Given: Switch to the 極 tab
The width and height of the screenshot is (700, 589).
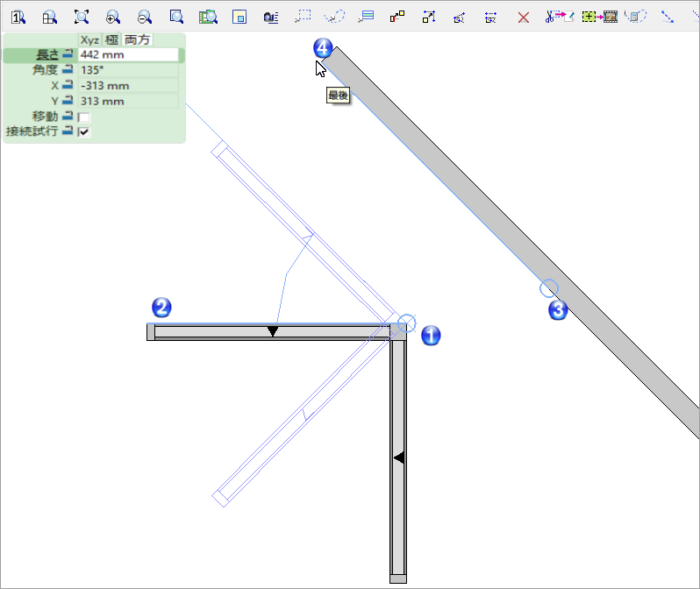Looking at the screenshot, I should (x=111, y=40).
